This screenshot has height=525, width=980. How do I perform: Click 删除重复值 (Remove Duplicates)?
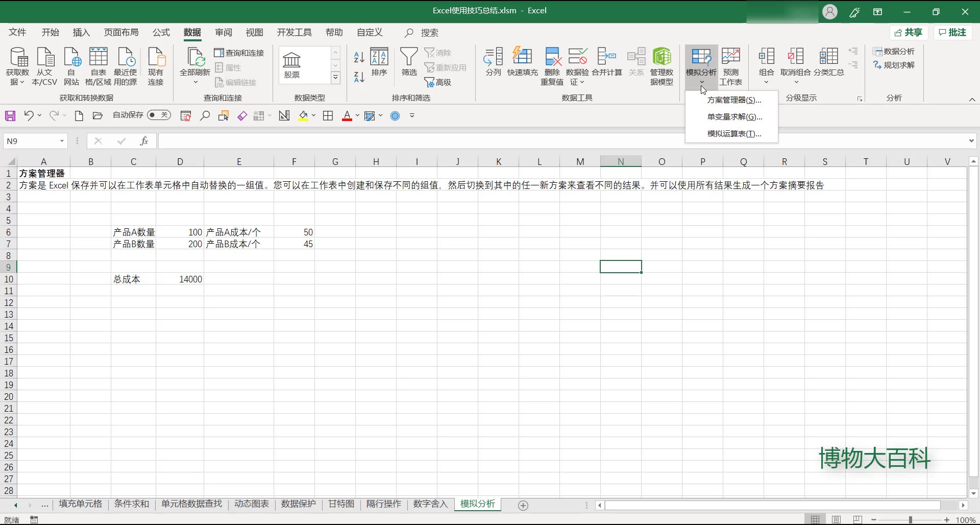point(552,66)
